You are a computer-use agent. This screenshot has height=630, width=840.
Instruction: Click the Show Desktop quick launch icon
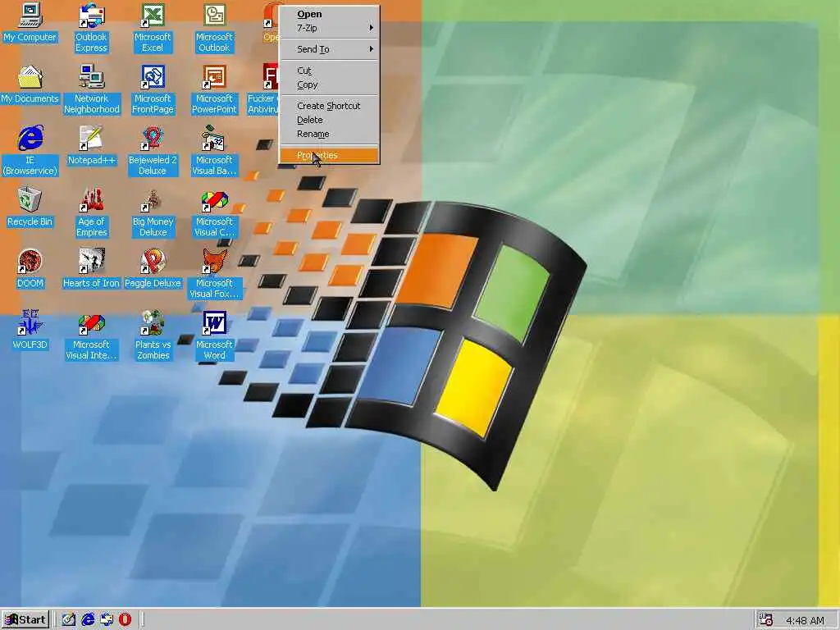[x=68, y=620]
